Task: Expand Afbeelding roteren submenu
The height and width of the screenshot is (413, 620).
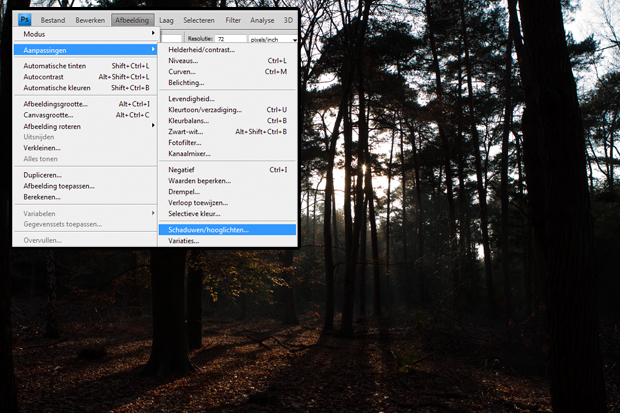Action: (86, 126)
